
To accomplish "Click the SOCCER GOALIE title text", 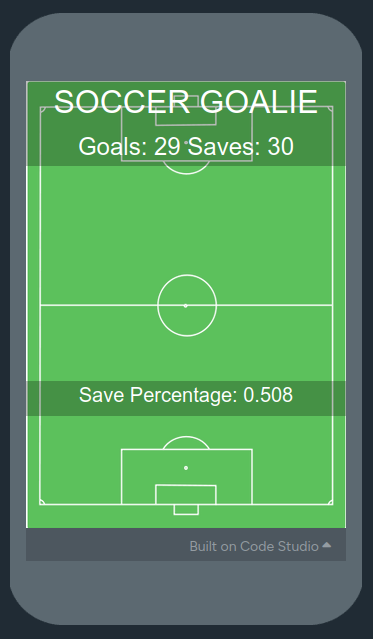I will 186,102.
